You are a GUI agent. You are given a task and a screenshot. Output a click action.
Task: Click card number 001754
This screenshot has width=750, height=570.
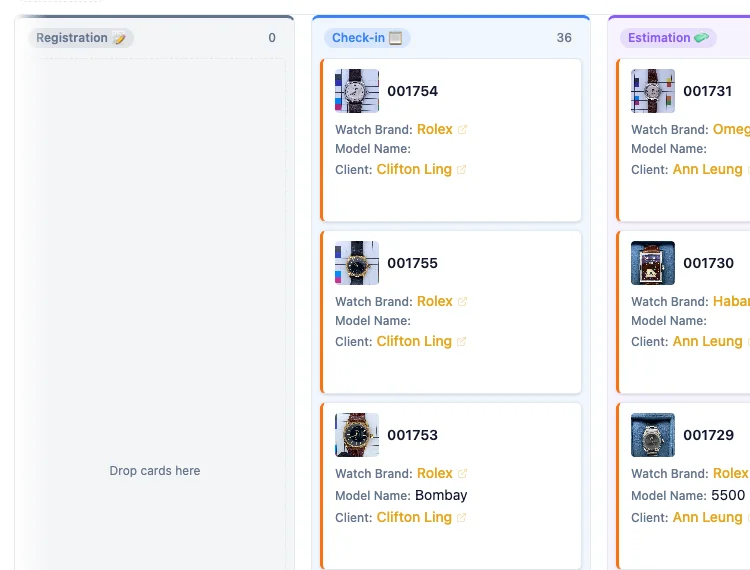412,91
